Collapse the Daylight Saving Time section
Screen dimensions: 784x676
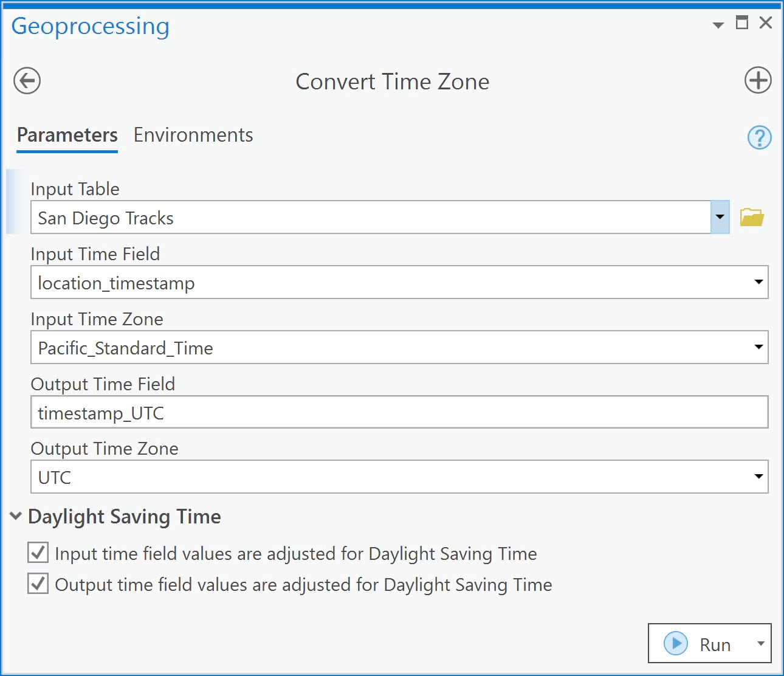(x=15, y=516)
